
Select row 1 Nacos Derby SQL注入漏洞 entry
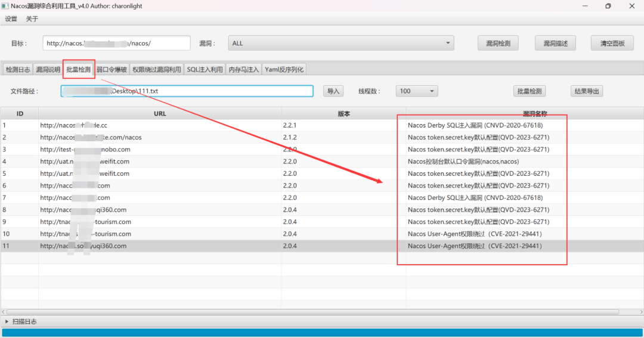click(x=475, y=125)
